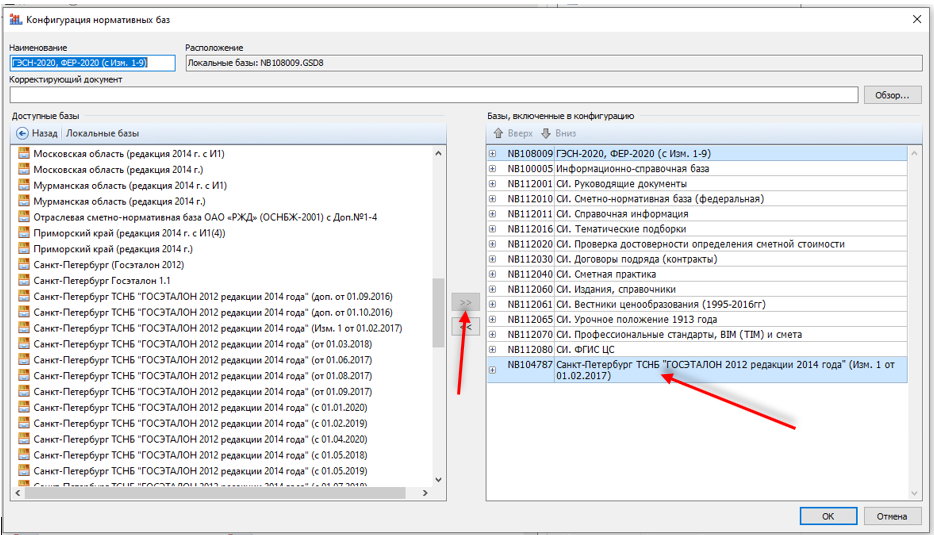The image size is (934, 535).
Task: Click the Вверх move-up arrow icon
Action: [499, 133]
